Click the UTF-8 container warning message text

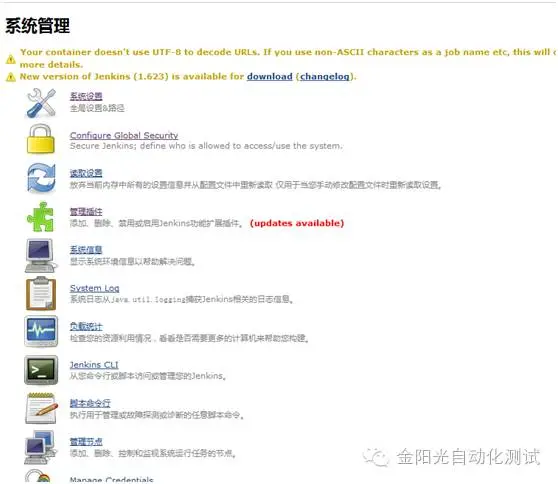click(x=288, y=58)
